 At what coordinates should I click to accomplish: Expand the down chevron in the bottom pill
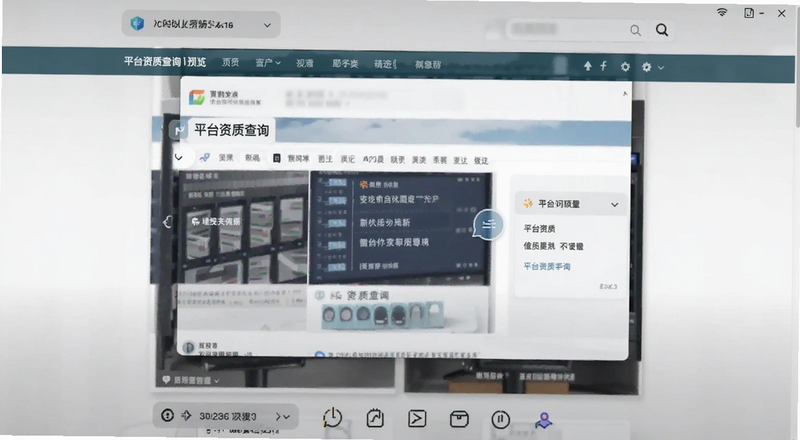point(287,418)
